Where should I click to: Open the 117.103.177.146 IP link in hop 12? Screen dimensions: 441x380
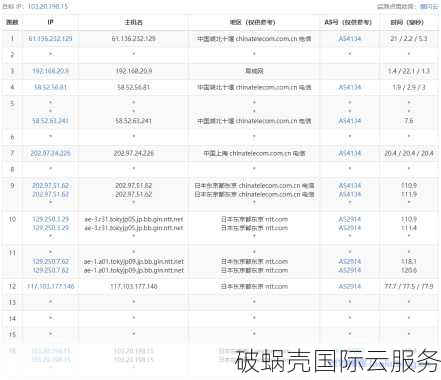coord(50,286)
